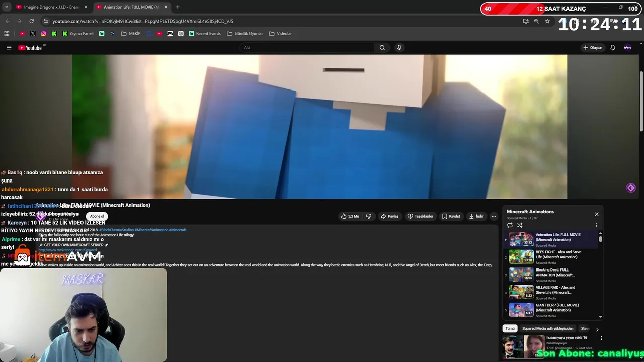Viewport: 644px width, 362px height.
Task: Open a new browser tab
Action: [x=178, y=7]
